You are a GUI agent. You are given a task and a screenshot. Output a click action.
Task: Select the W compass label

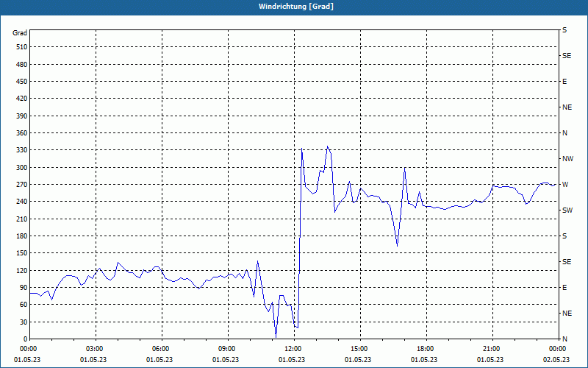(x=565, y=185)
